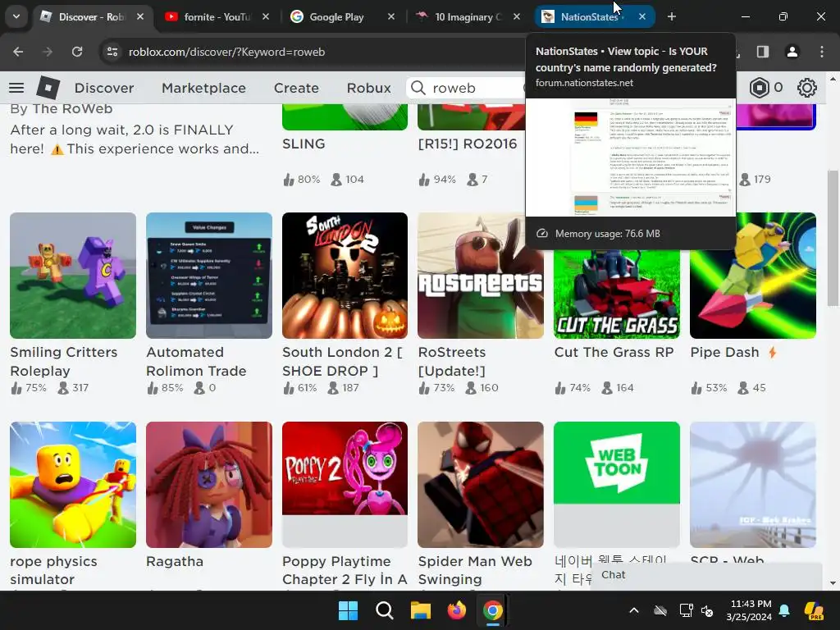Open Ragatha game thumbnail
The width and height of the screenshot is (840, 630).
pos(209,485)
